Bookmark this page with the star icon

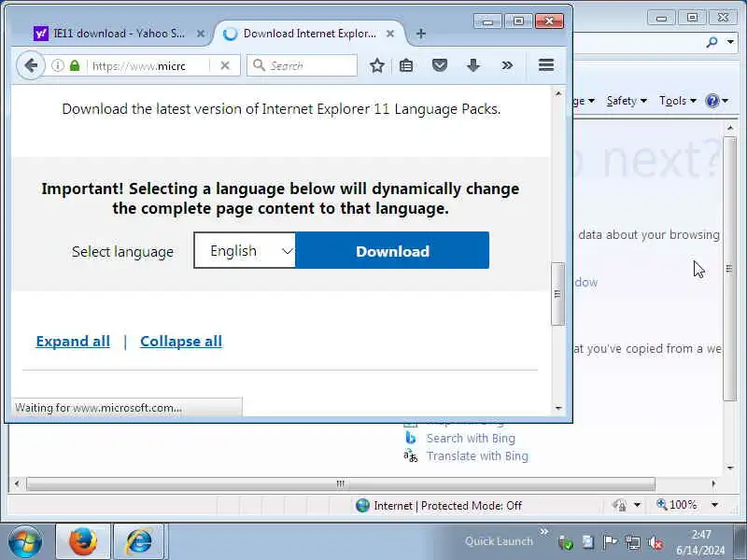pyautogui.click(x=377, y=65)
